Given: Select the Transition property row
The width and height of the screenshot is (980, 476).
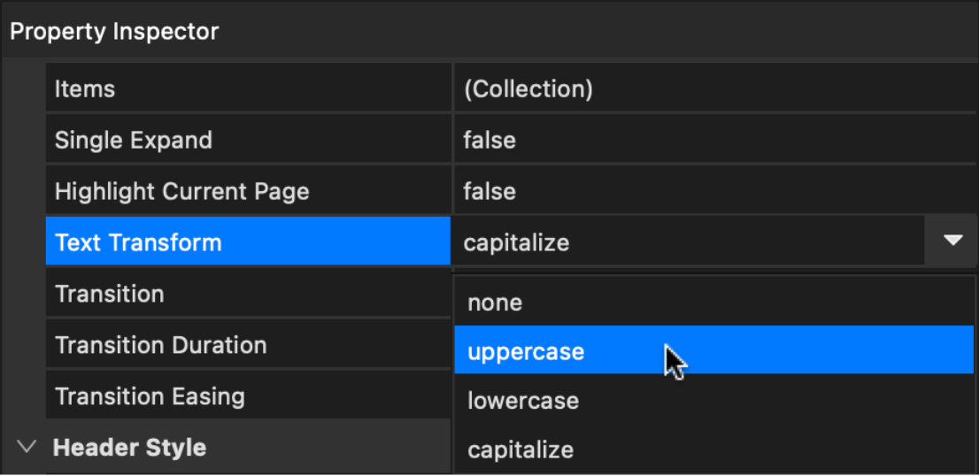Looking at the screenshot, I should 248,294.
